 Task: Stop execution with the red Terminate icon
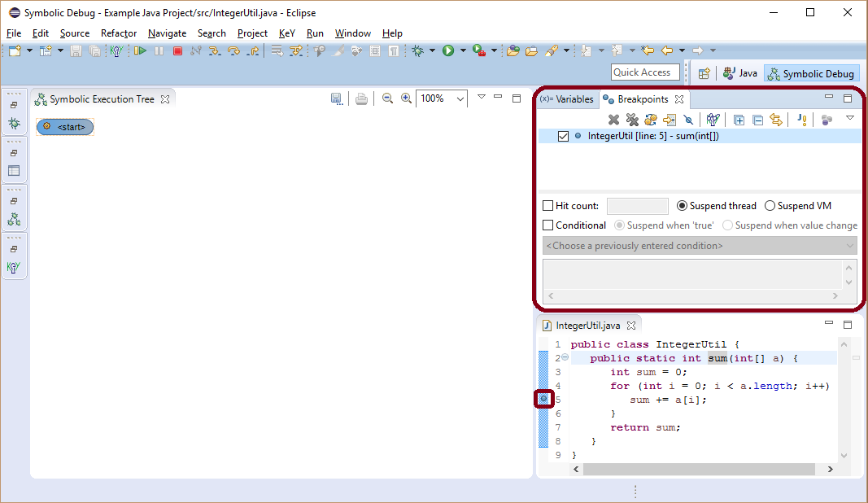(177, 51)
